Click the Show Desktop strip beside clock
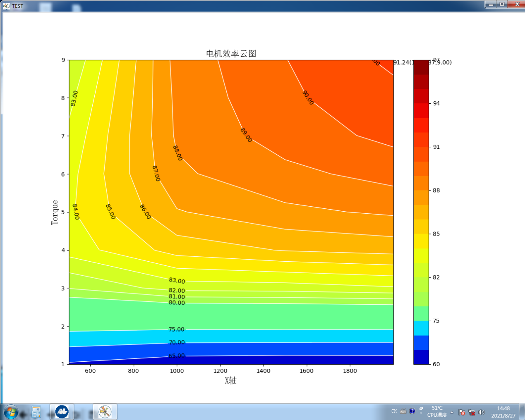This screenshot has width=525, height=420. click(522, 412)
